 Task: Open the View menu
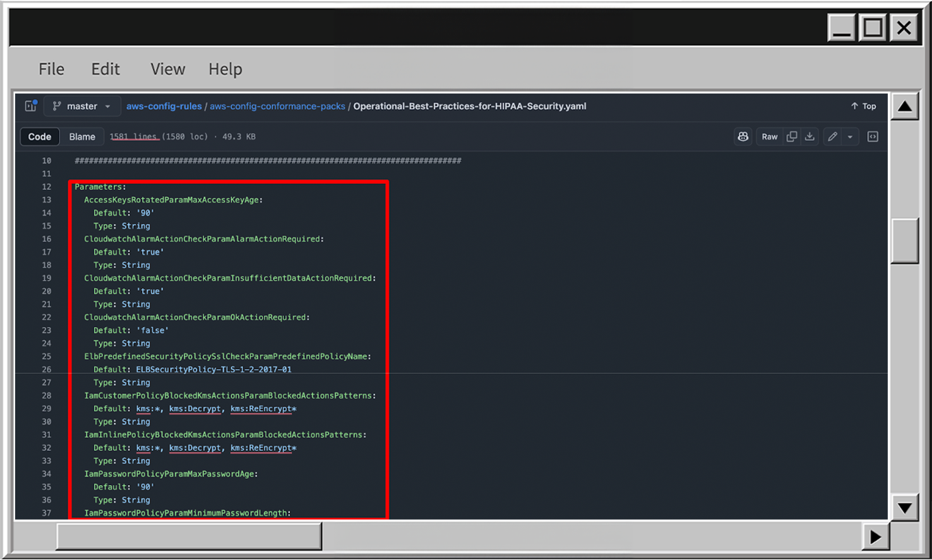[167, 69]
